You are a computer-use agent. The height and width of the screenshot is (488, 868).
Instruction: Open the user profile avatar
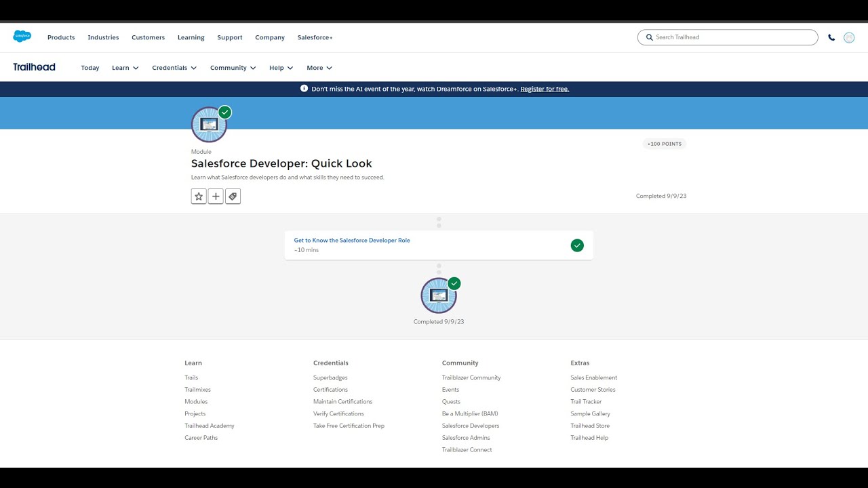[x=849, y=37]
